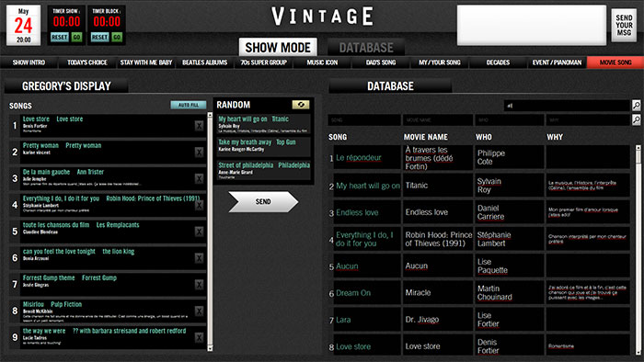Select random song Take my breath away
Image resolution: width=644 pixels, height=362 pixels.
(263, 147)
